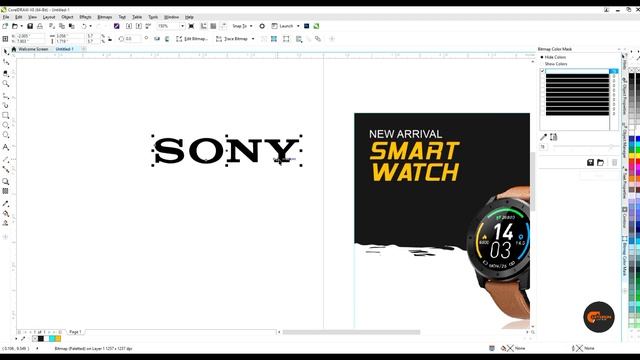
Task: Click the tolerance value field
Action: click(x=543, y=147)
